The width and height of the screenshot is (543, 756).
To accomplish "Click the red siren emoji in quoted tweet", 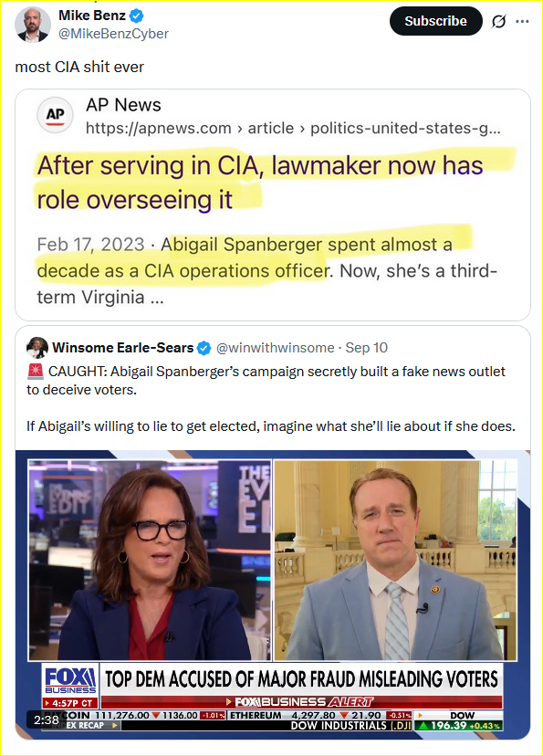I will [x=36, y=372].
